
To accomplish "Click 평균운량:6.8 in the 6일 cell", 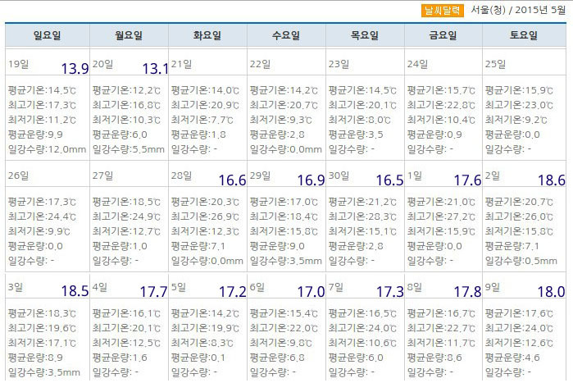I will coord(277,358).
